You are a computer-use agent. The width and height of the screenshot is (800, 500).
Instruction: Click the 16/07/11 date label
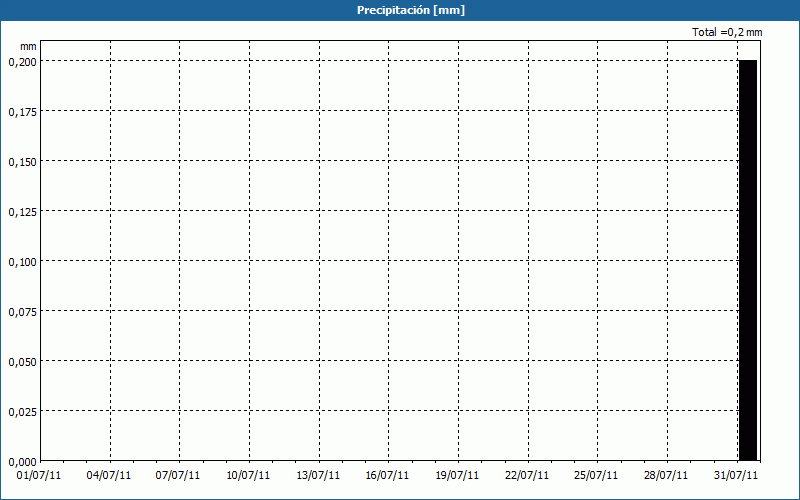pos(387,475)
